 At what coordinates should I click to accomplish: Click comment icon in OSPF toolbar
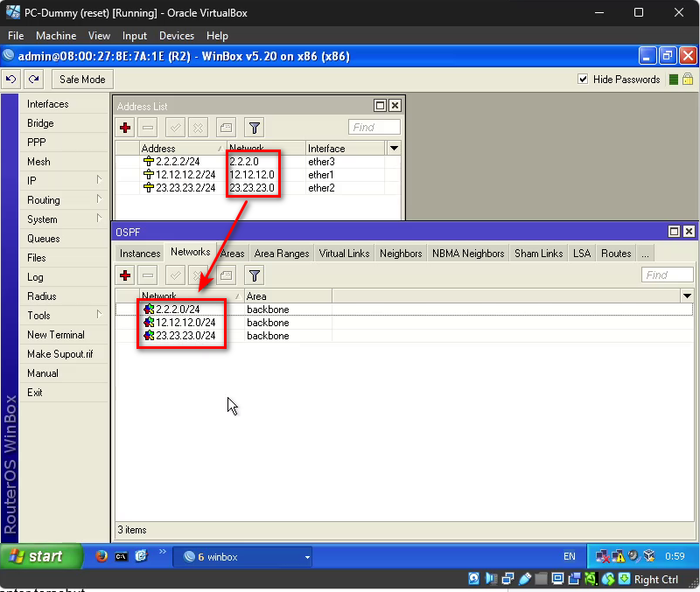(x=226, y=275)
